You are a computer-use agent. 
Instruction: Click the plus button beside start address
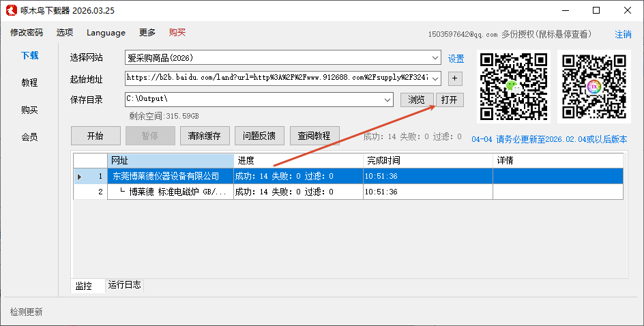point(456,78)
